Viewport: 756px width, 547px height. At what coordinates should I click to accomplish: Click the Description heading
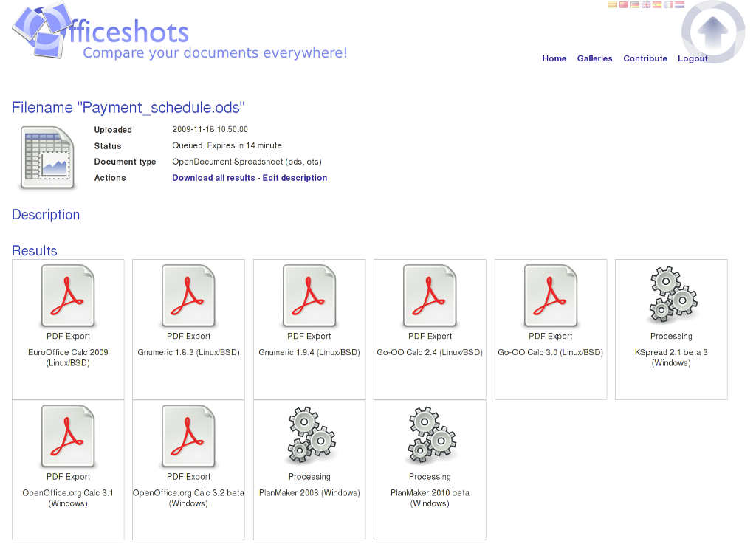point(46,215)
